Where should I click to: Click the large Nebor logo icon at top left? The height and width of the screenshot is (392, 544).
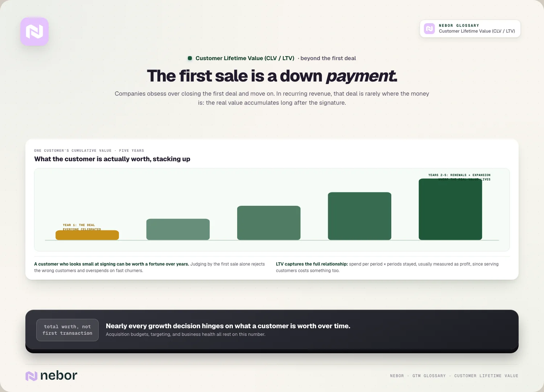pos(34,32)
